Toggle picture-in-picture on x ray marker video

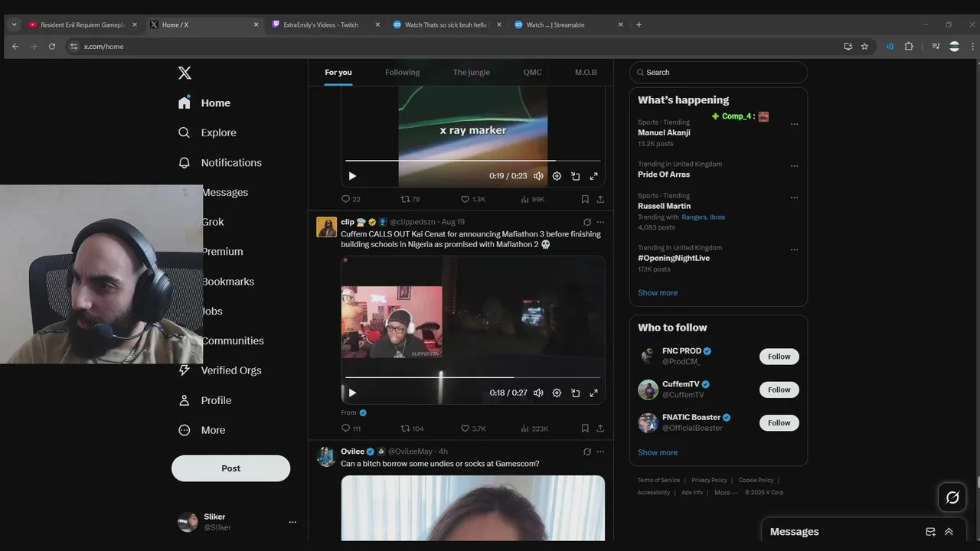(575, 176)
